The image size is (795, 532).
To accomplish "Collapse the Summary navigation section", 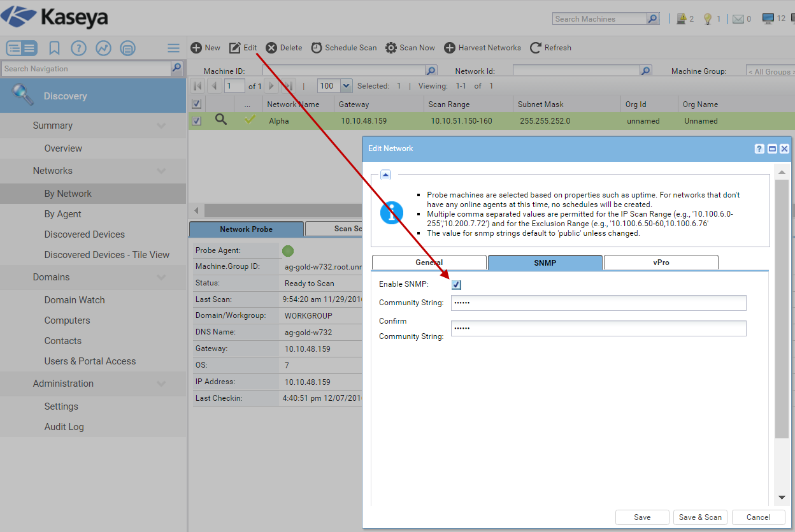I will 161,126.
